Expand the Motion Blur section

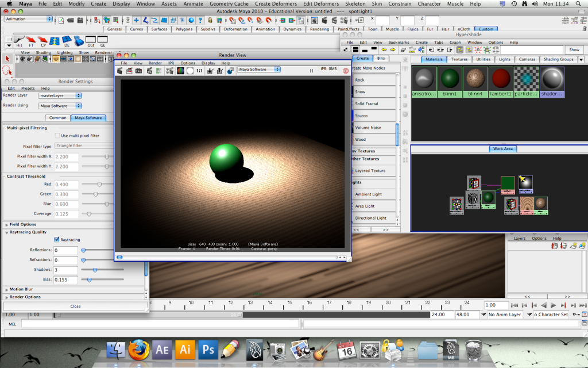point(7,290)
